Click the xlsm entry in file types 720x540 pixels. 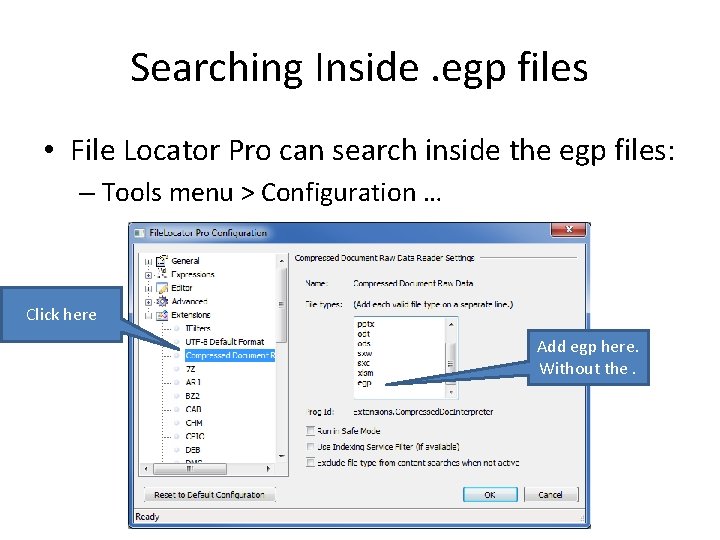(x=366, y=373)
